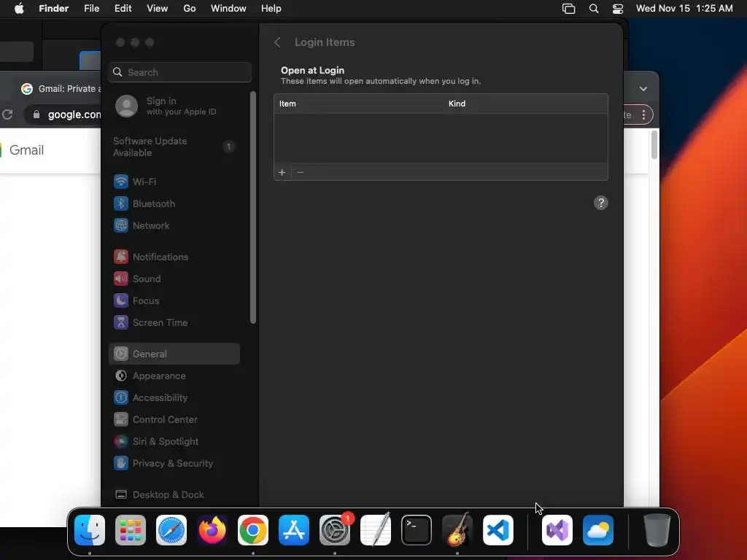
Task: Open Launchpad from the Dock
Action: click(x=131, y=530)
